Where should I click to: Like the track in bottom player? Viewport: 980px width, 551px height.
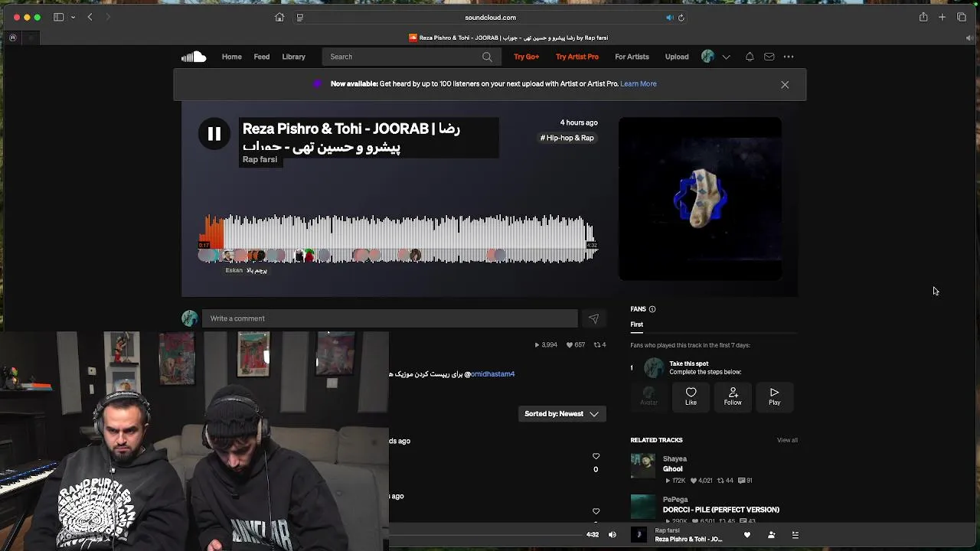tap(747, 535)
